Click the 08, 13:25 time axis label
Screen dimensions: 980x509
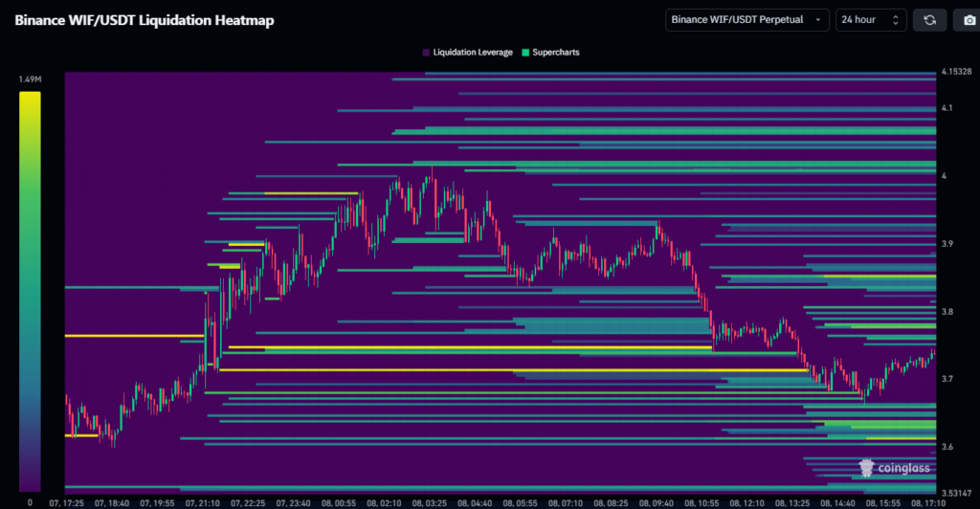[x=791, y=502]
